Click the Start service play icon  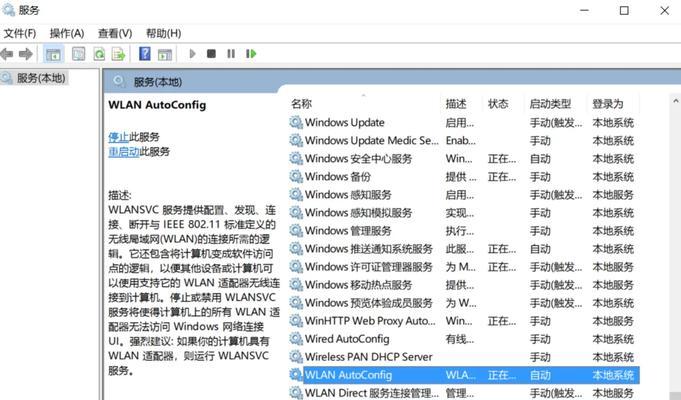click(x=192, y=54)
